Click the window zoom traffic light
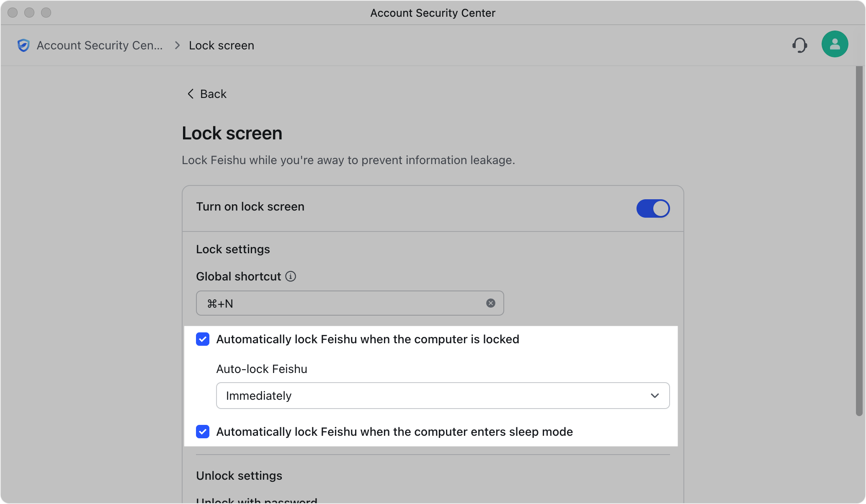Image resolution: width=866 pixels, height=504 pixels. [x=46, y=13]
